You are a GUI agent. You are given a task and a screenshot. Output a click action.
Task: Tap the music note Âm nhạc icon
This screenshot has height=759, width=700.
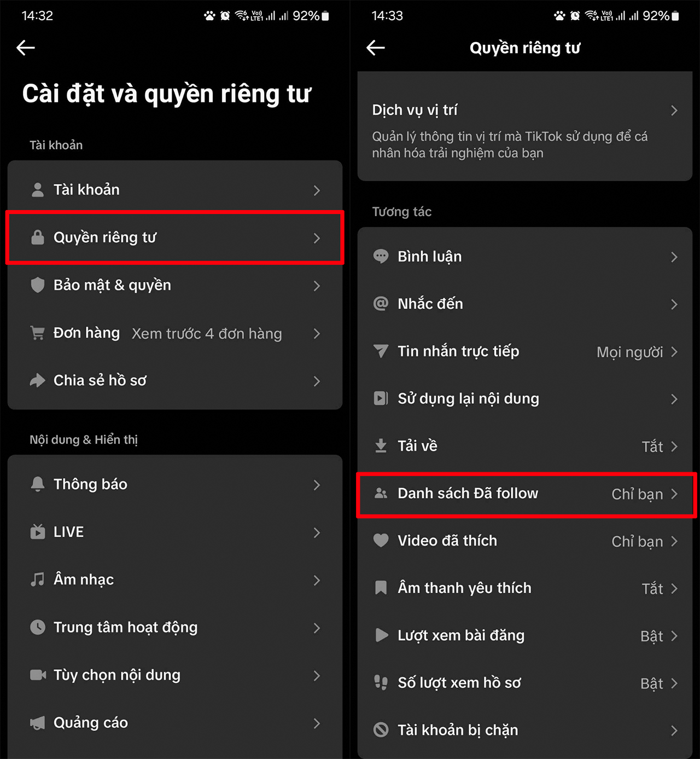tap(38, 580)
